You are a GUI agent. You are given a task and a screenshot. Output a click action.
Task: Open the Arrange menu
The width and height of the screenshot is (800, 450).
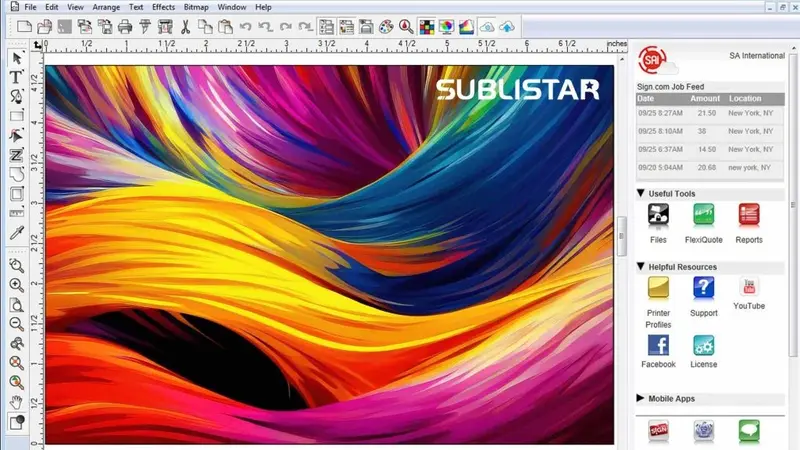(106, 7)
